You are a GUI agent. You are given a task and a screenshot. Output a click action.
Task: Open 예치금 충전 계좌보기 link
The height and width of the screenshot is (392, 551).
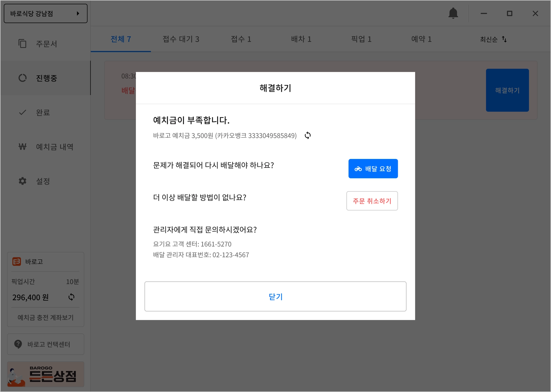pyautogui.click(x=45, y=317)
